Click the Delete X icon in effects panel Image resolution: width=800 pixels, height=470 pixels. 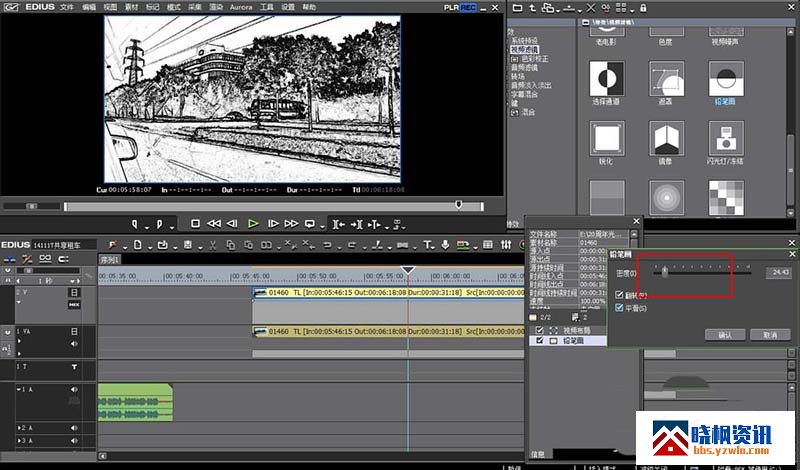point(590,8)
